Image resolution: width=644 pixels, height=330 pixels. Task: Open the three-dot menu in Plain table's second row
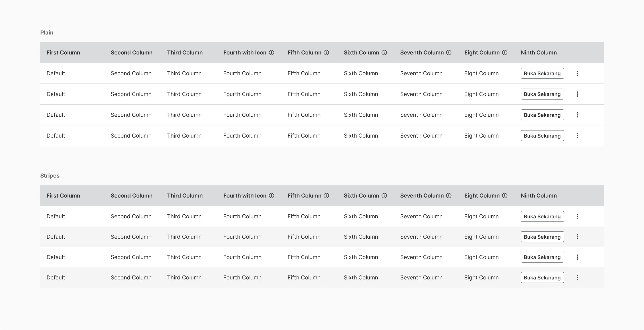coord(577,94)
